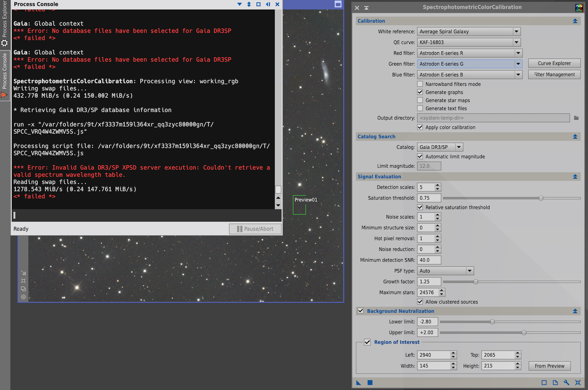Open QE curve KAF-16803 dropdown
Viewport: 588px width, 390px height.
pos(469,42)
